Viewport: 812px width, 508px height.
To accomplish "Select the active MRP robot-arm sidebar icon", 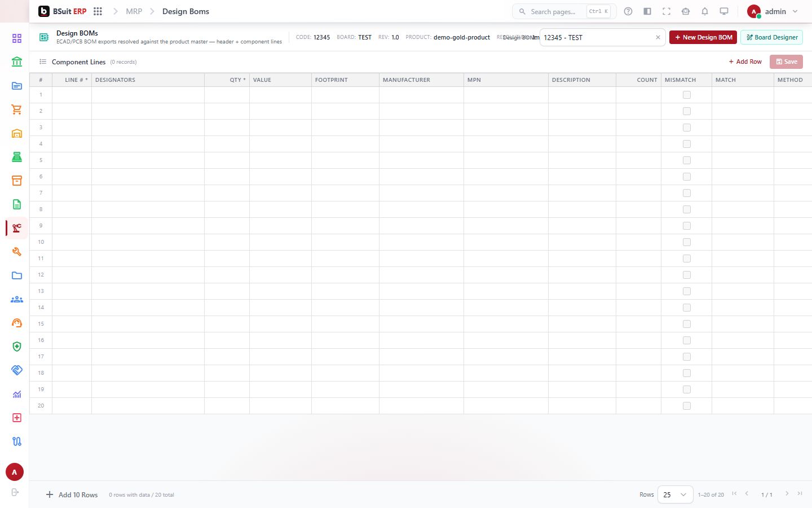I will [x=16, y=228].
